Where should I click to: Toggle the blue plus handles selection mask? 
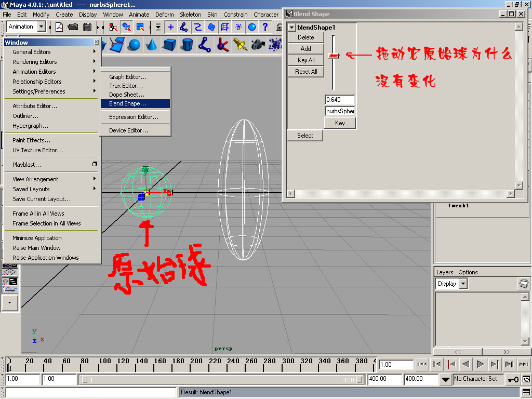tap(170, 27)
